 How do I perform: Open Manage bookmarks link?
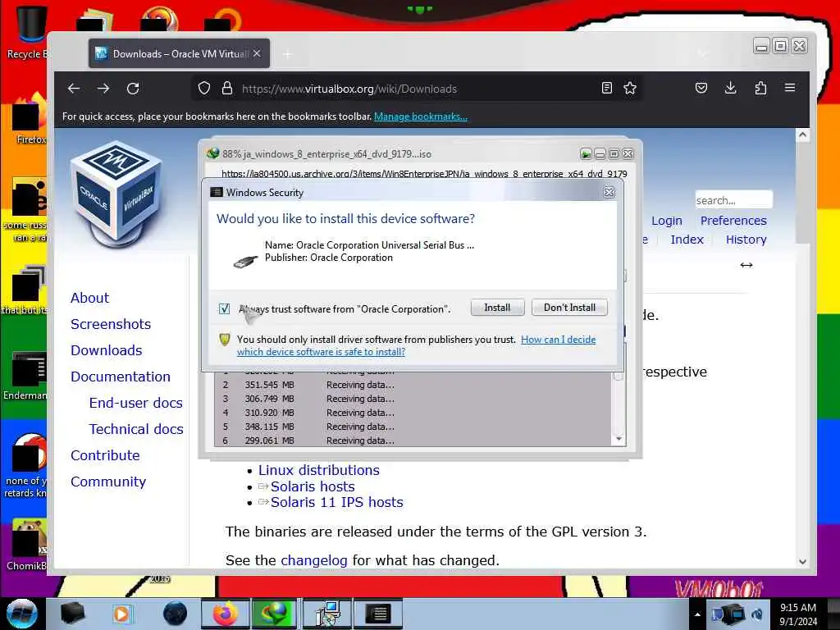pos(421,116)
